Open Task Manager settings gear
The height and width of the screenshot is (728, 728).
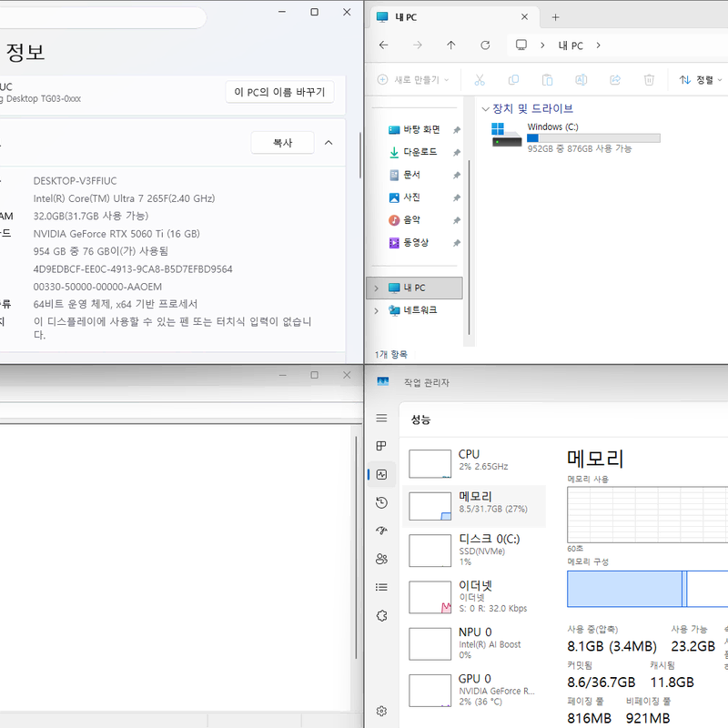pos(381,711)
